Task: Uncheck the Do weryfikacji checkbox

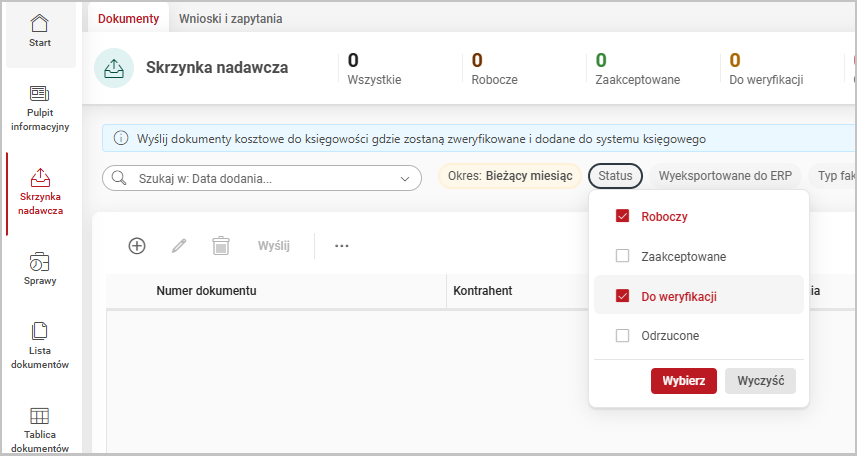Action: click(622, 296)
